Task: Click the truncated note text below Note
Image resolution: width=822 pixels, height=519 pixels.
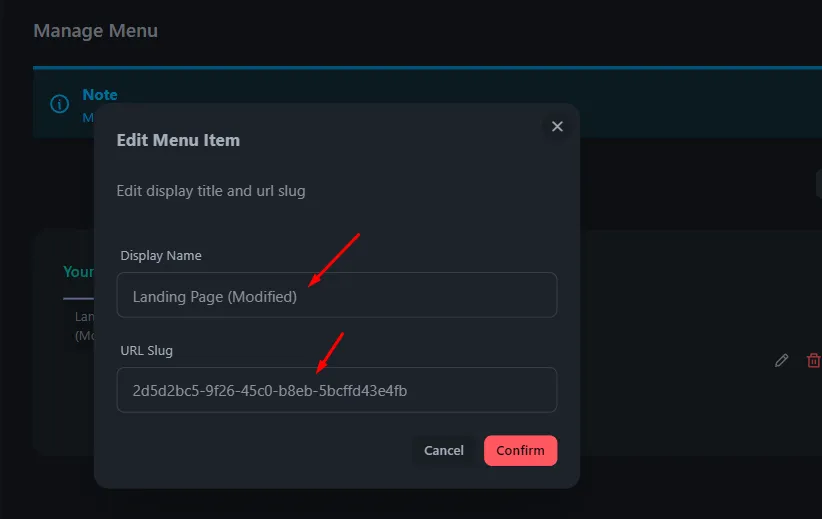Action: (x=88, y=117)
